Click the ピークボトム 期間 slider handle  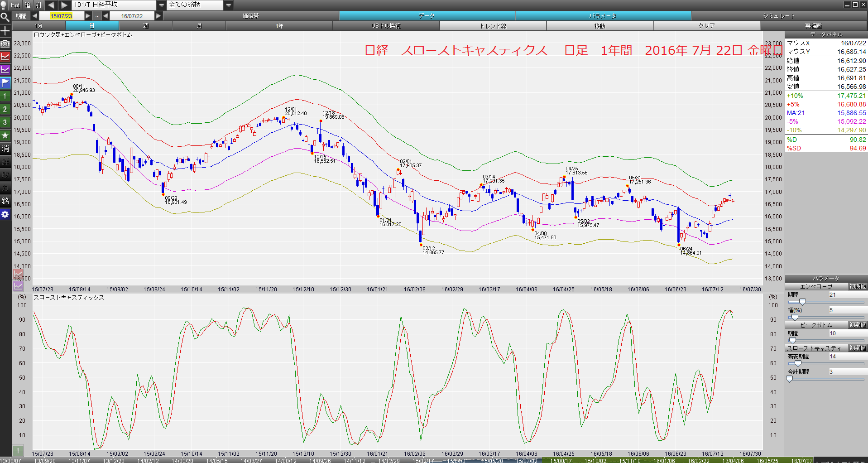792,340
